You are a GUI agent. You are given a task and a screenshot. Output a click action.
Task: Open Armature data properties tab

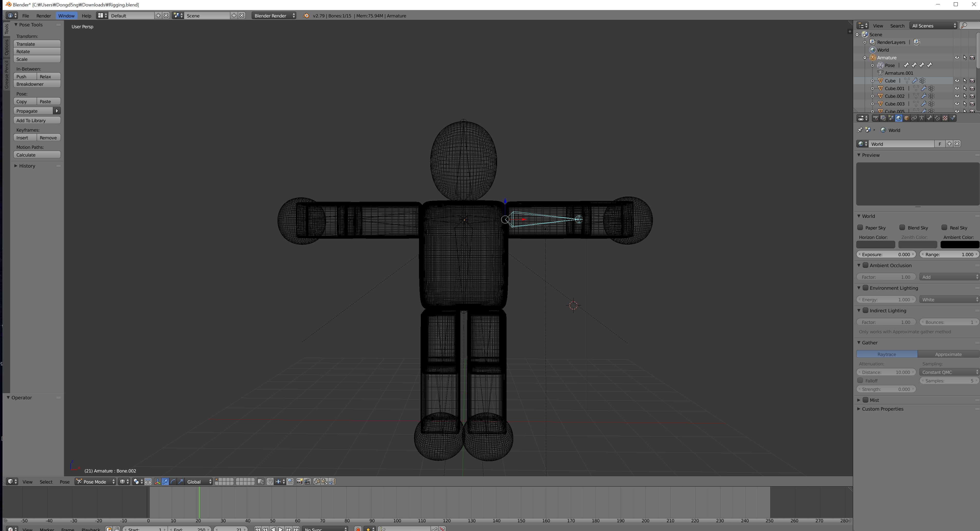(922, 118)
